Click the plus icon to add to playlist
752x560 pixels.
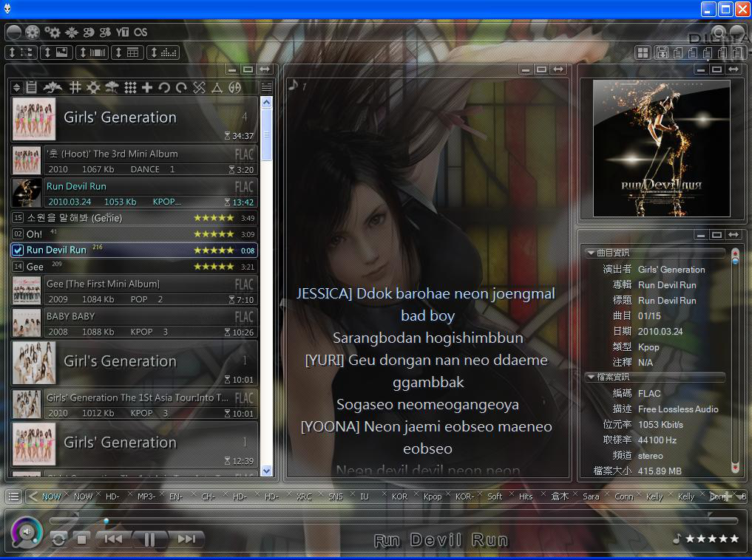(x=147, y=87)
